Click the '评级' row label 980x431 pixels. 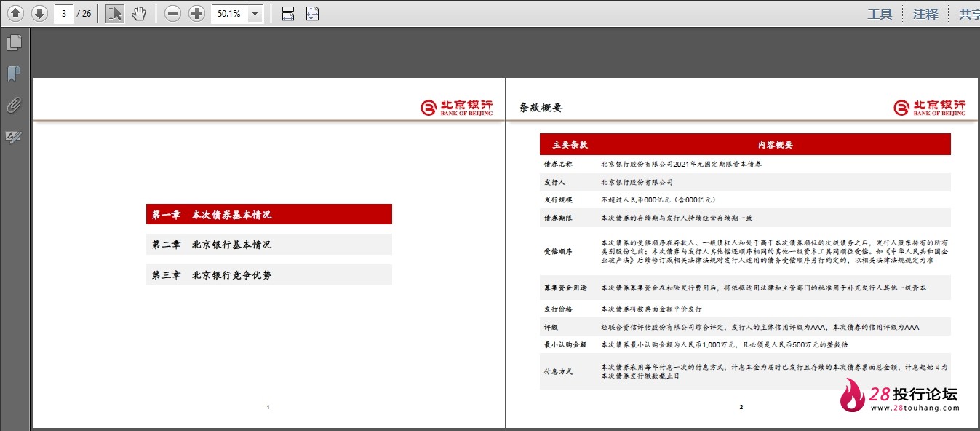(551, 328)
